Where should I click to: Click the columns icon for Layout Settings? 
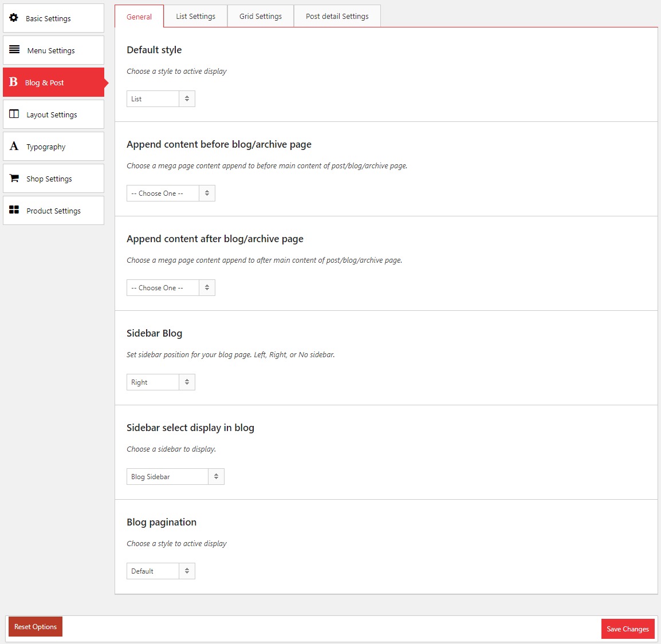tap(14, 114)
